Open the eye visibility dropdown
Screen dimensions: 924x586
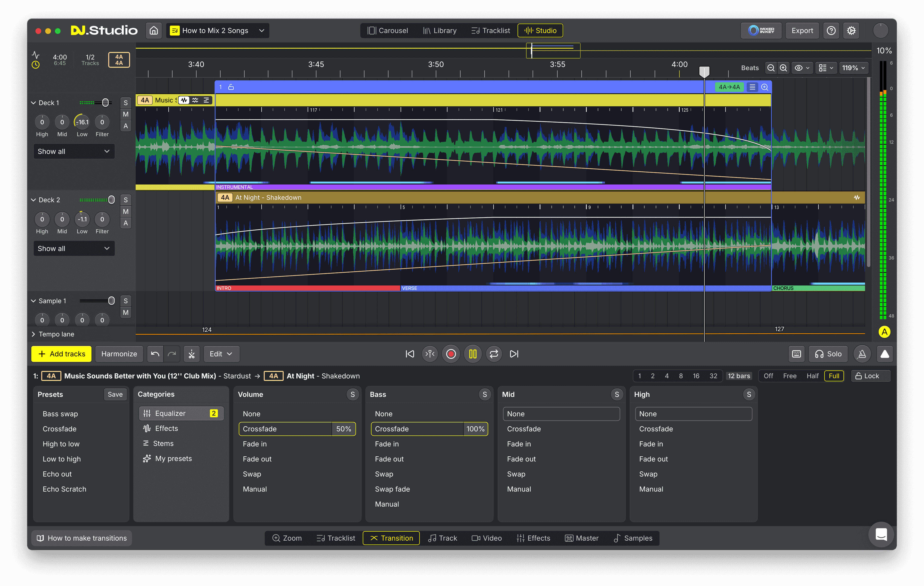pyautogui.click(x=802, y=68)
